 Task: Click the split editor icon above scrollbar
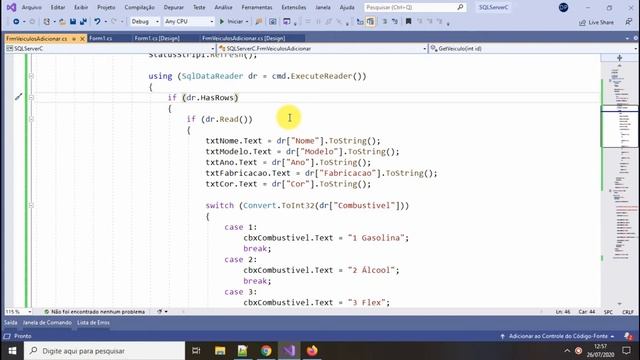(620, 58)
